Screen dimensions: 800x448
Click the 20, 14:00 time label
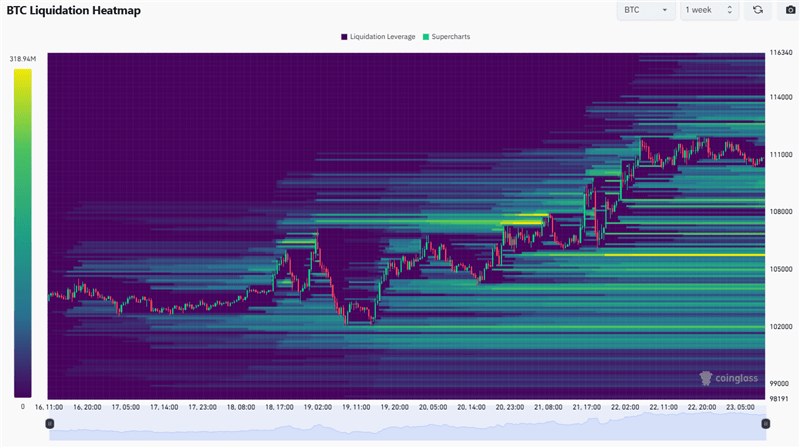click(471, 407)
